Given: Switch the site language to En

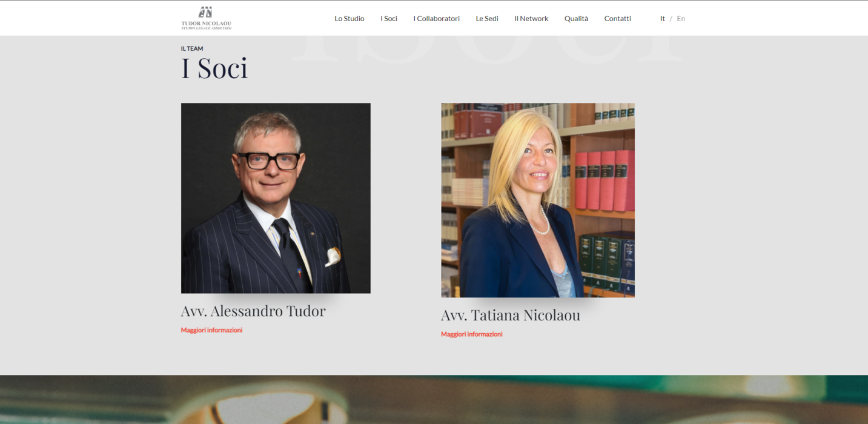Looking at the screenshot, I should pos(681,18).
